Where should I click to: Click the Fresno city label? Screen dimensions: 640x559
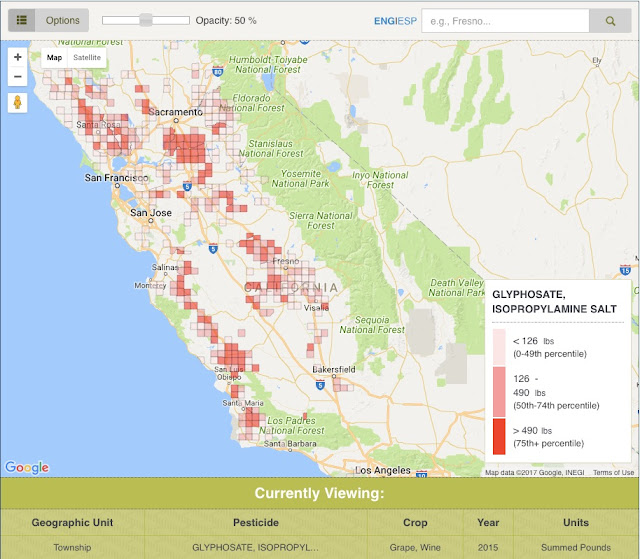[286, 261]
